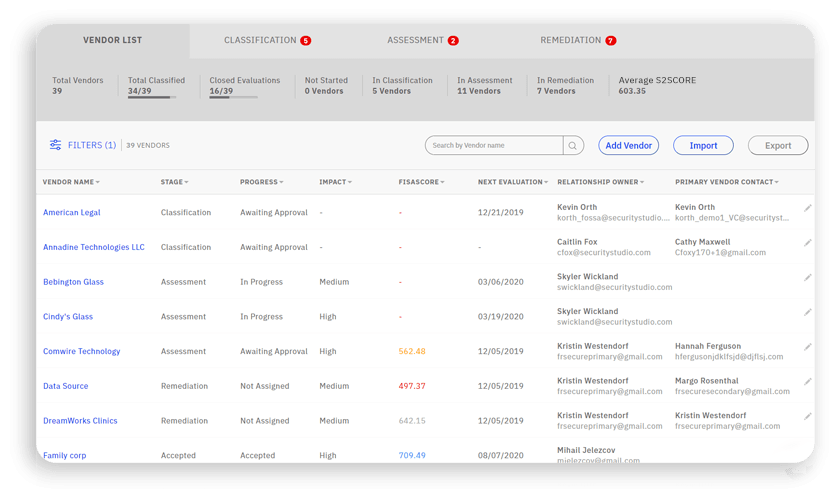839x499 pixels.
Task: Click the Export button
Action: (777, 145)
